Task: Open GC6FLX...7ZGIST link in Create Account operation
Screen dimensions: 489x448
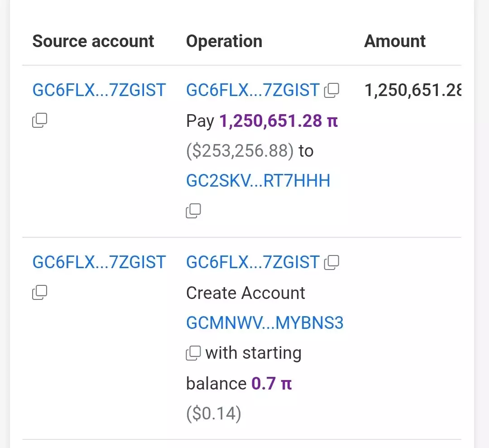Action: pos(253,262)
